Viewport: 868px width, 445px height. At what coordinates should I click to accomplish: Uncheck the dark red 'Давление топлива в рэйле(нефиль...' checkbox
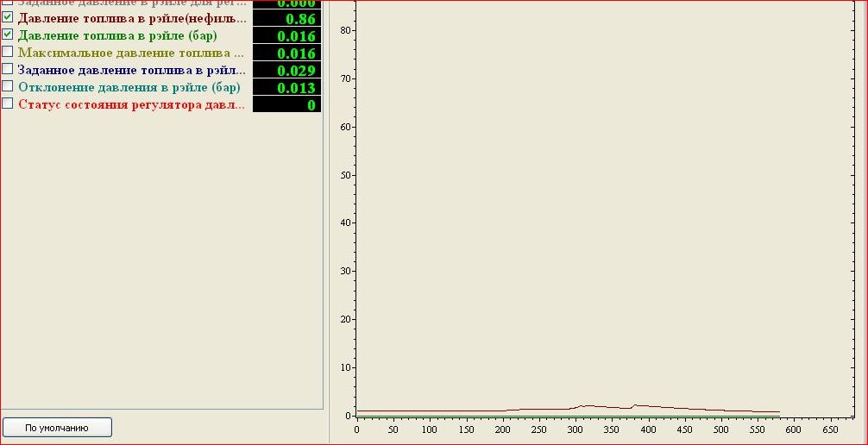coord(7,17)
